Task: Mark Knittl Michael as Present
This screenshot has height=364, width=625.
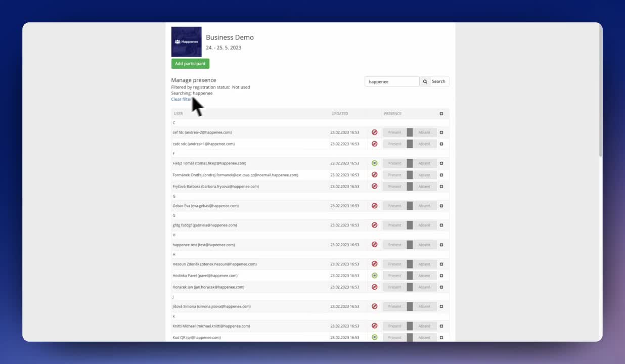Action: click(x=395, y=326)
